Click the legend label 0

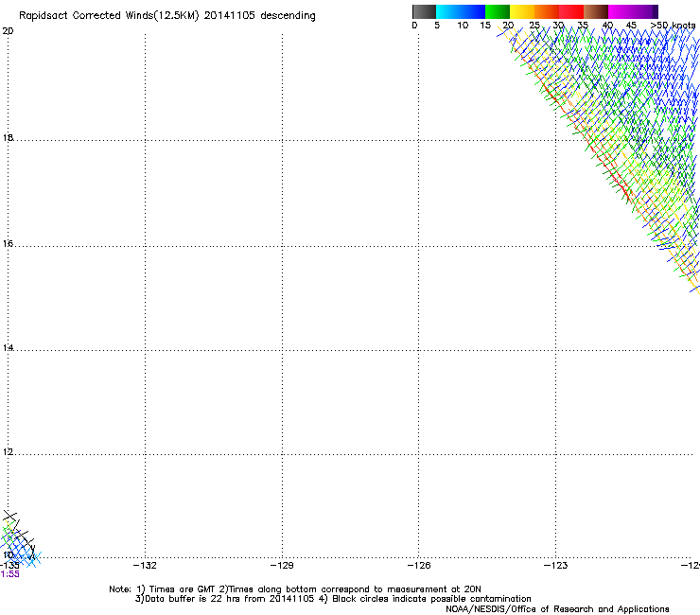click(x=414, y=26)
